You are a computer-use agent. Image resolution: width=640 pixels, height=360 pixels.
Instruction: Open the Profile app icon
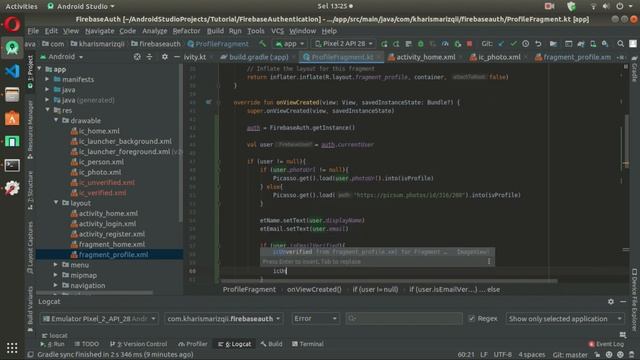click(x=445, y=44)
